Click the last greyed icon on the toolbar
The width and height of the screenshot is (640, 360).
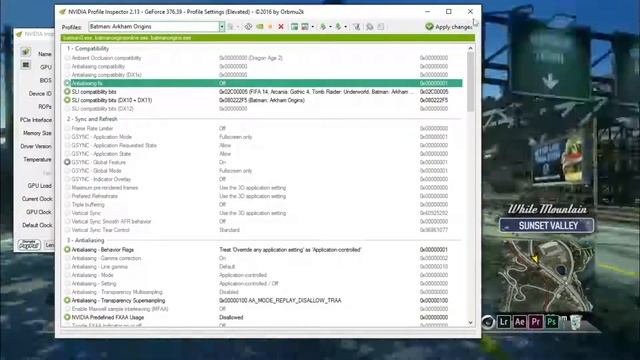(380, 27)
